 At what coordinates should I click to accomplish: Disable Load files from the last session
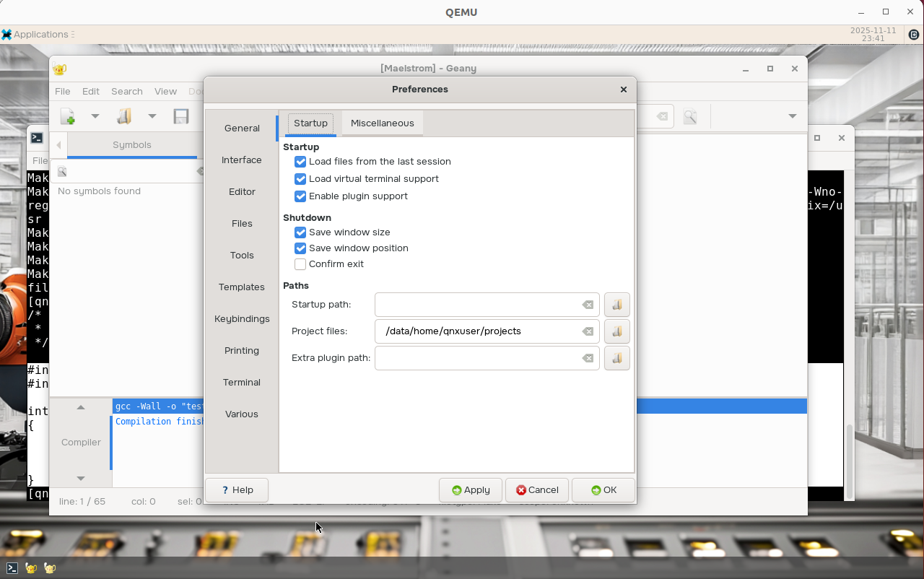click(300, 162)
